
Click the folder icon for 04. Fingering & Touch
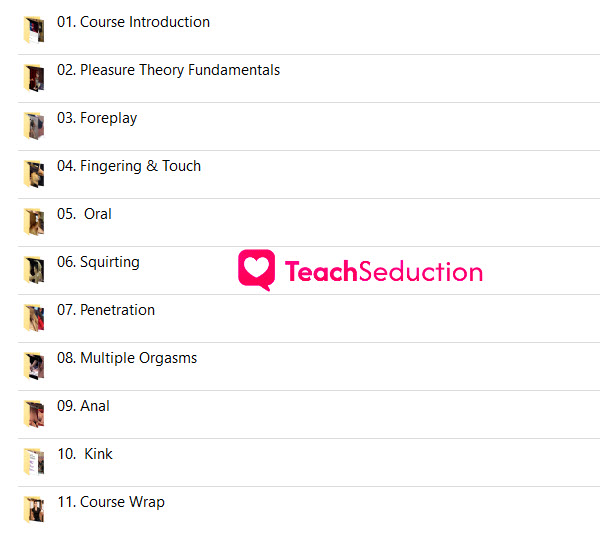click(x=34, y=174)
